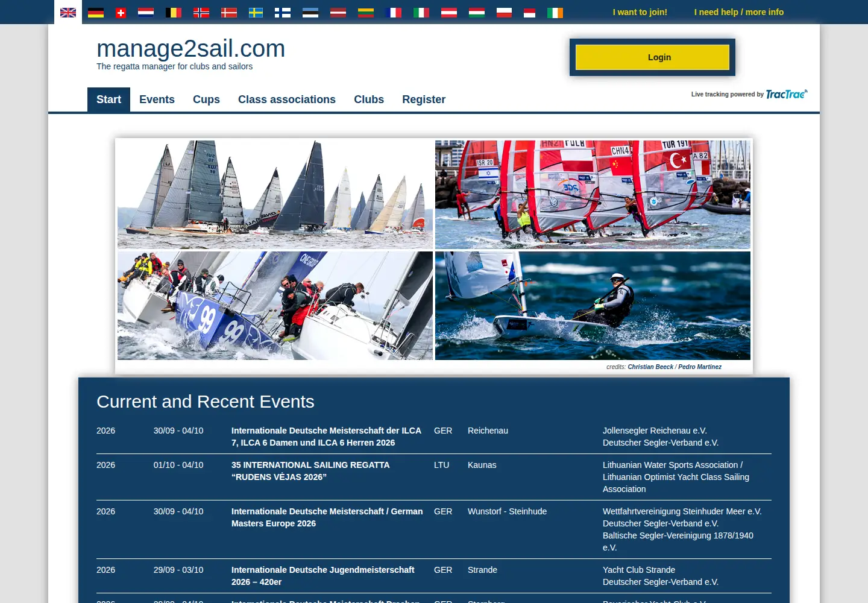Open the German Masters Europe 2026 event

pyautogui.click(x=327, y=517)
